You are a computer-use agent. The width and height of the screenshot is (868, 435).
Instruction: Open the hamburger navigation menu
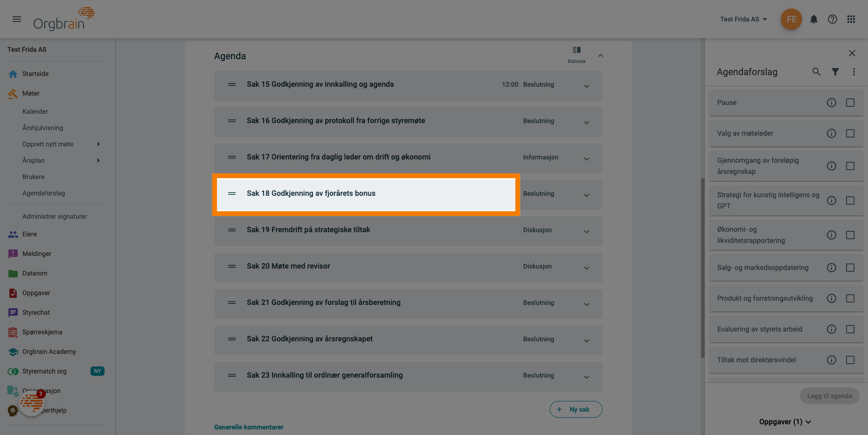[17, 19]
